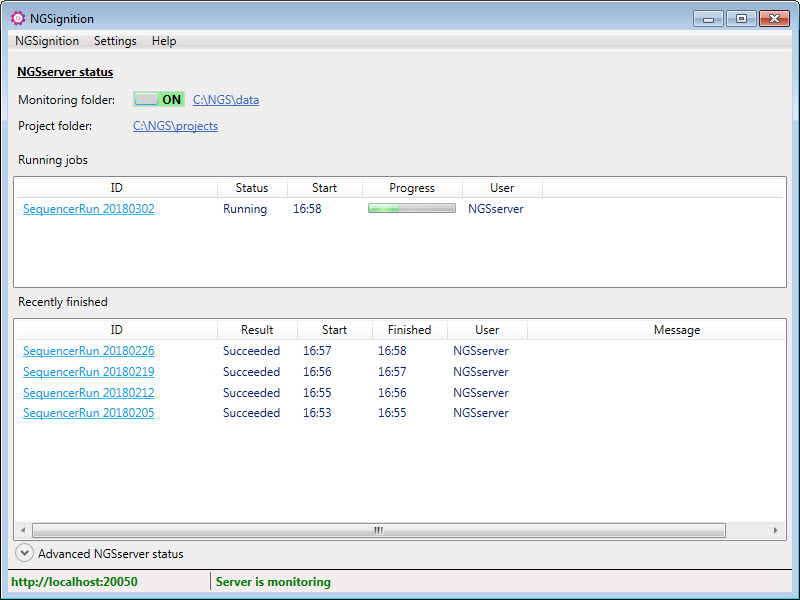The image size is (800, 600).
Task: Expand Advanced NGSserver status section
Action: click(25, 553)
